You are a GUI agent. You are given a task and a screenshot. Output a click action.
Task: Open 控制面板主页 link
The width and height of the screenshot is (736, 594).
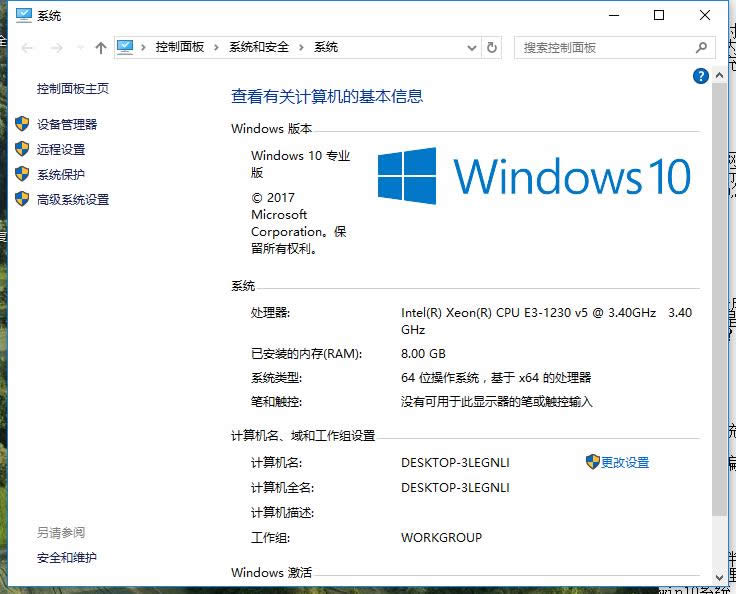tap(73, 88)
